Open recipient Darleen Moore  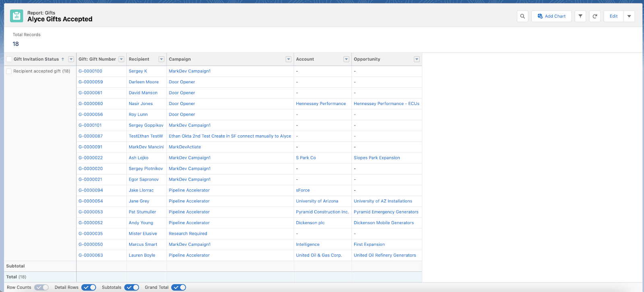tap(144, 82)
